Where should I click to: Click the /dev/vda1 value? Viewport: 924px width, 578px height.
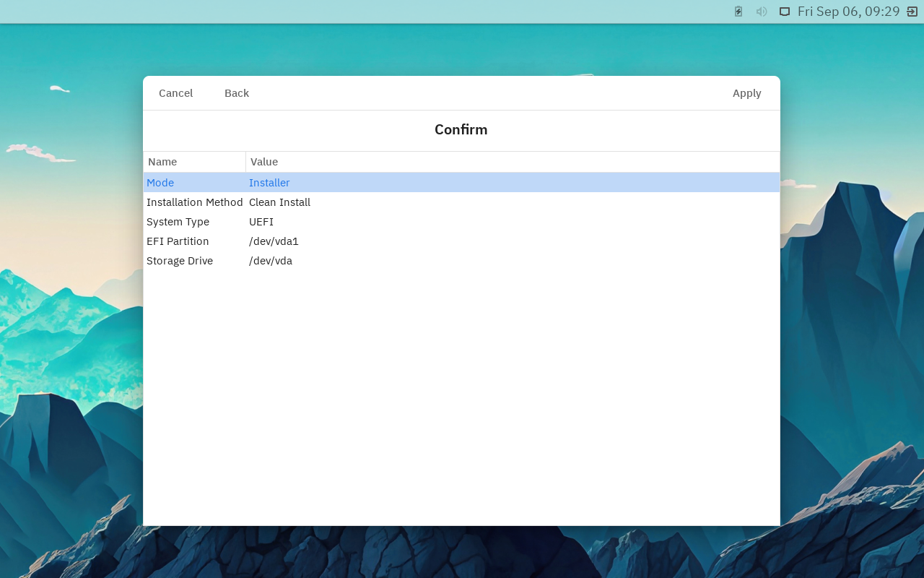(274, 241)
